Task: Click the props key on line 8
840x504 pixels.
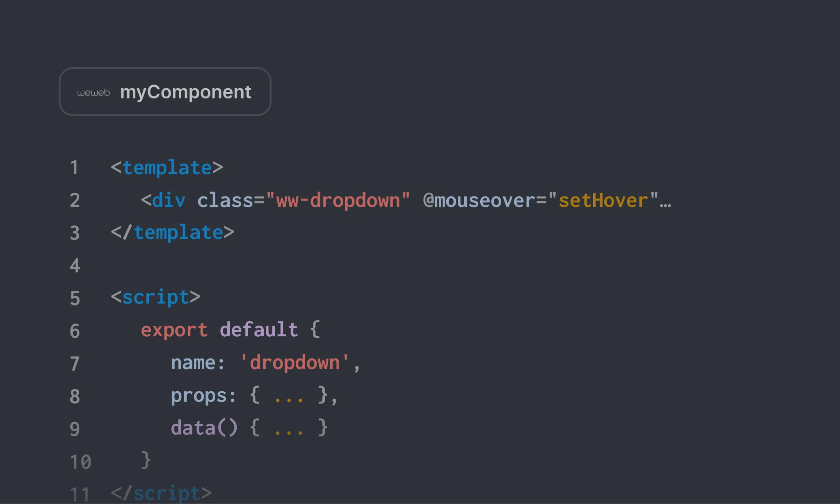Action: point(199,396)
